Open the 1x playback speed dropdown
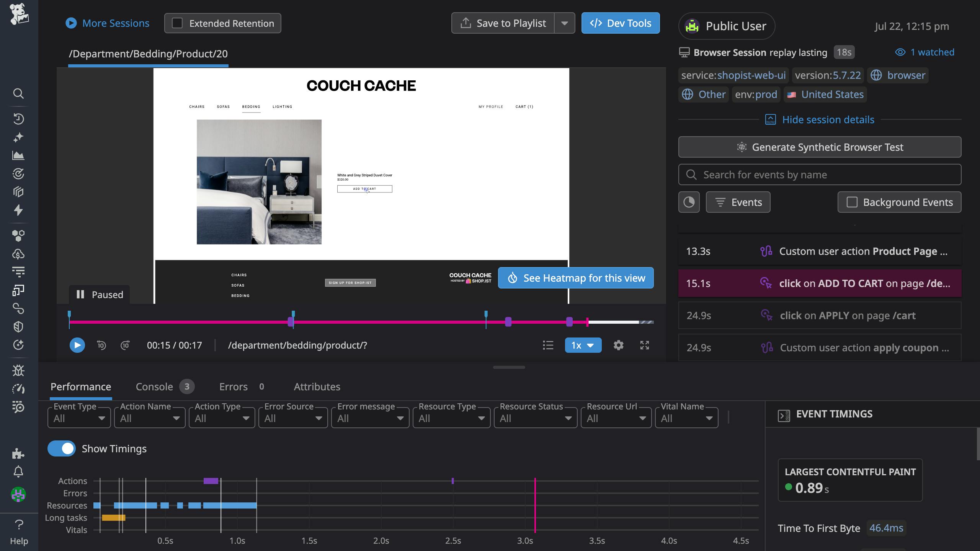The width and height of the screenshot is (980, 551). 583,345
